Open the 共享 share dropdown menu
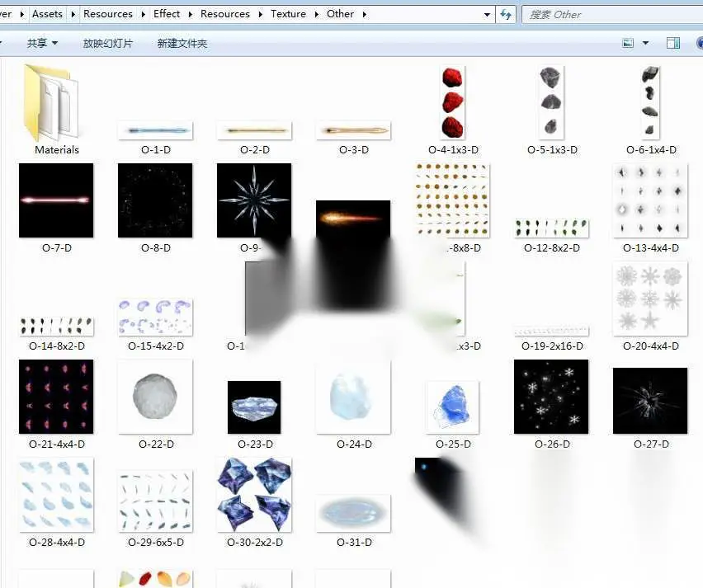Screen dimensions: 703x588 pos(43,44)
